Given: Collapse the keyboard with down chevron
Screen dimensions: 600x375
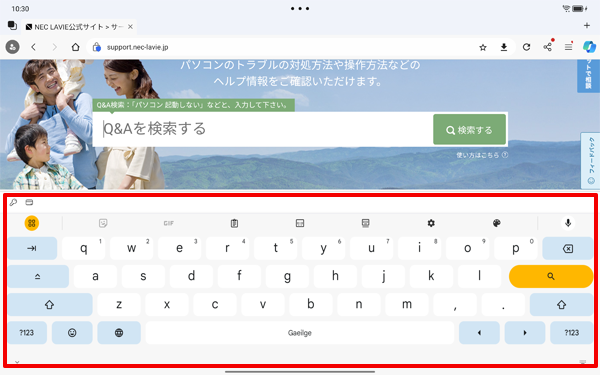Looking at the screenshot, I should 17,361.
